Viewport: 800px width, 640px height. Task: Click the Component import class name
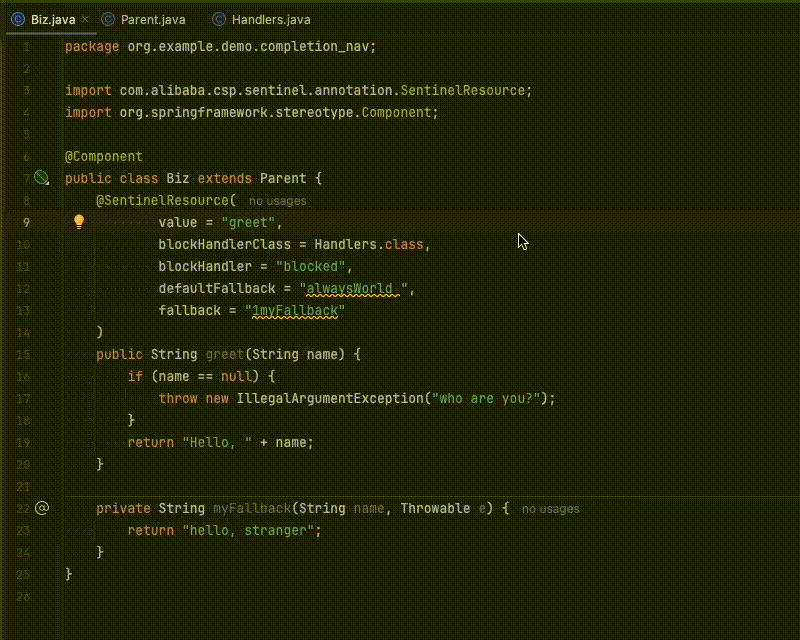(396, 112)
